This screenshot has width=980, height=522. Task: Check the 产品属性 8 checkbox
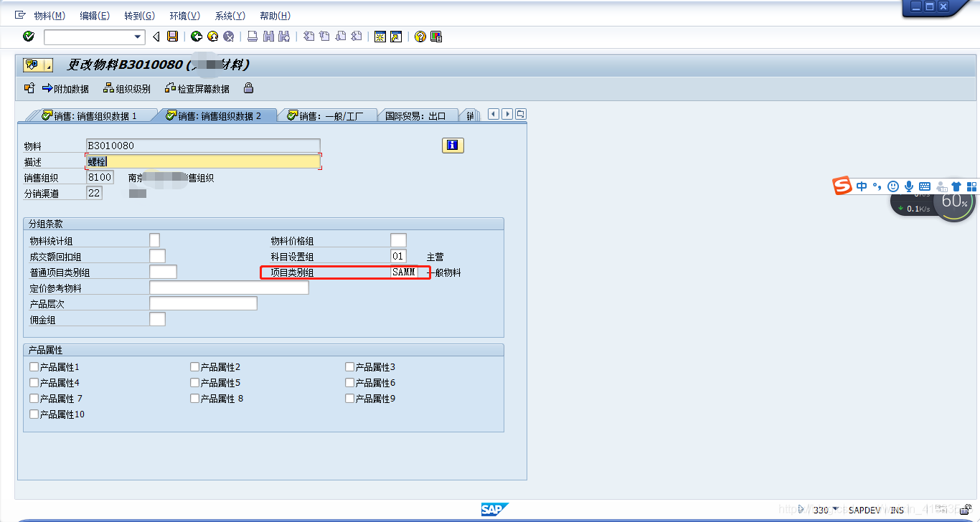195,398
